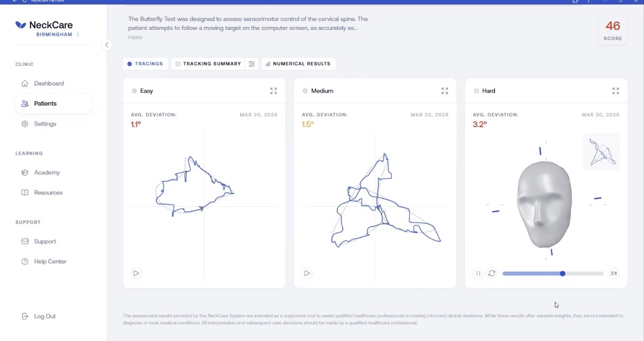Play the Medium tracing replay
Screen dimensions: 644x341
point(307,273)
